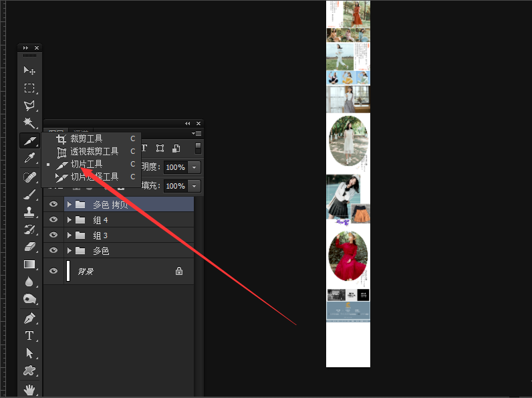Select the Eraser tool
The image size is (532, 398).
click(x=29, y=247)
